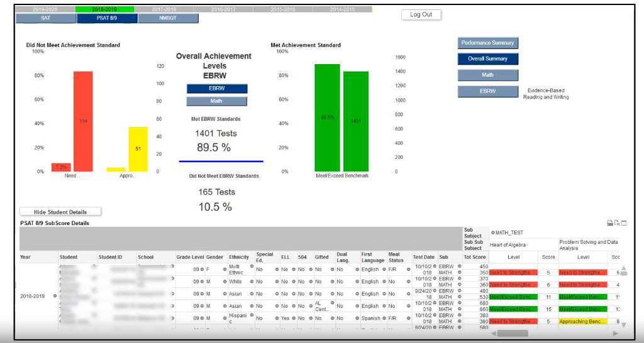Viewport: 644px width, 343px height.
Task: Click the circle icon next to Multi Ethnic
Action: pyautogui.click(x=252, y=266)
